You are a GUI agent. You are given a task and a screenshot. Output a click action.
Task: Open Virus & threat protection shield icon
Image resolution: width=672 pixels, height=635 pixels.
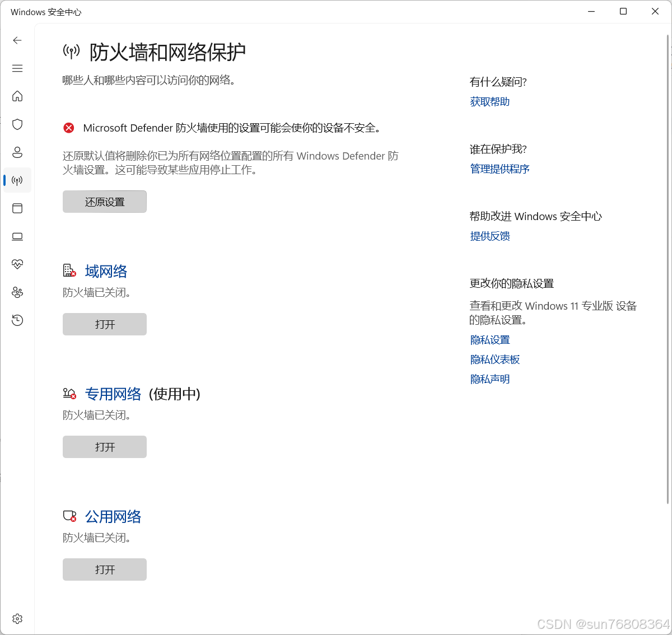click(17, 124)
